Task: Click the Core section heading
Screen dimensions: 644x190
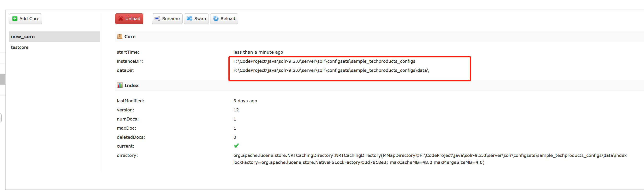Action: pos(130,37)
